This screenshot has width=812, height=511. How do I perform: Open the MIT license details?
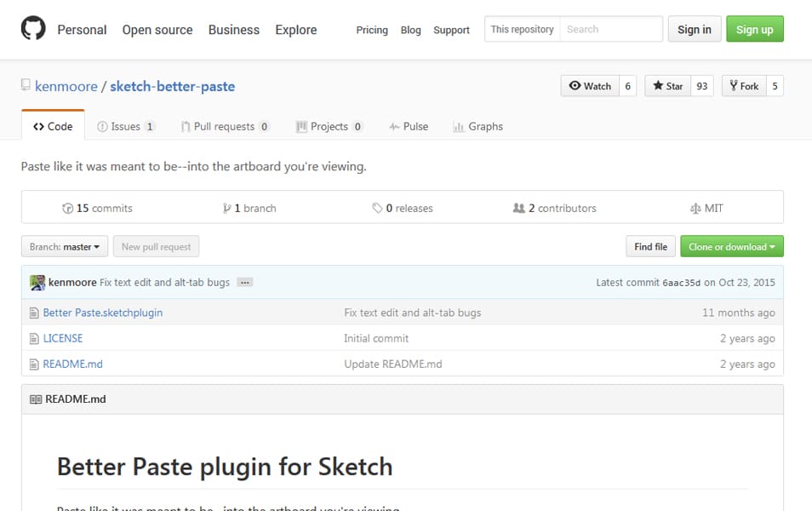(x=706, y=207)
